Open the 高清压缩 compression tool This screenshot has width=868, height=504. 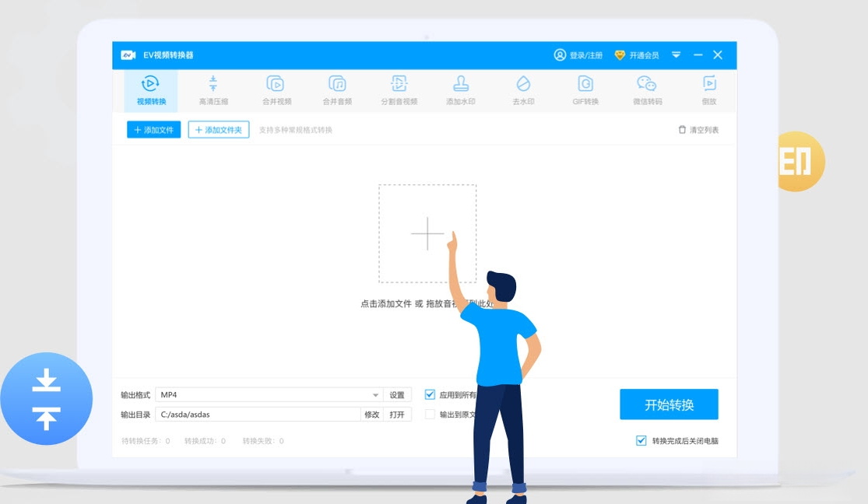click(x=213, y=91)
